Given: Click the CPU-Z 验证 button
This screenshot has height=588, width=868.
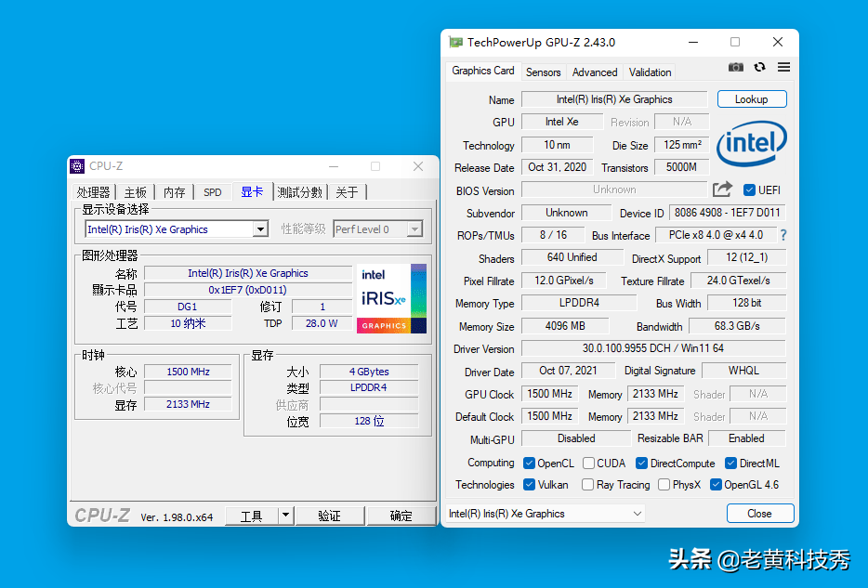Looking at the screenshot, I should point(330,516).
